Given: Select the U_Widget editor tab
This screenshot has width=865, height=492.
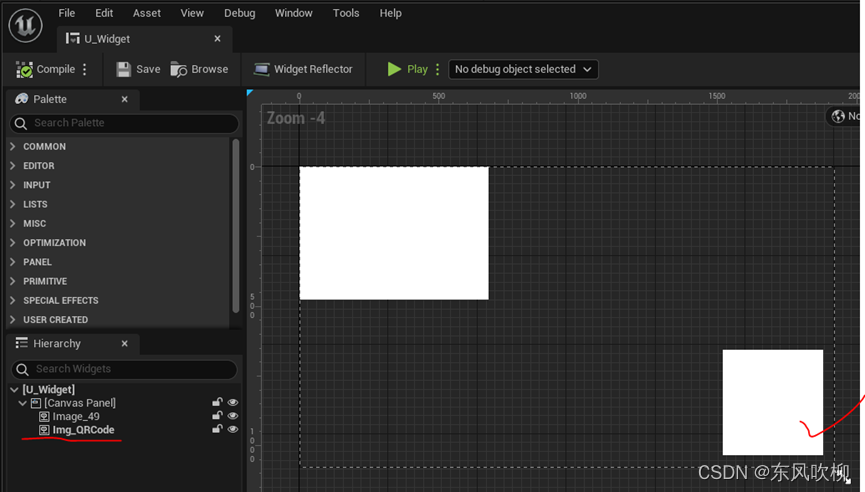Looking at the screenshot, I should click(x=145, y=39).
